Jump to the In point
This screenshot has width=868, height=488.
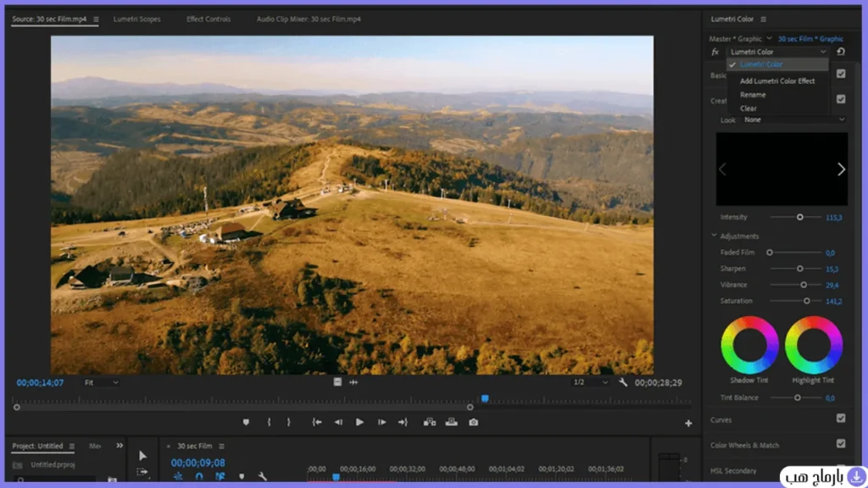(317, 422)
